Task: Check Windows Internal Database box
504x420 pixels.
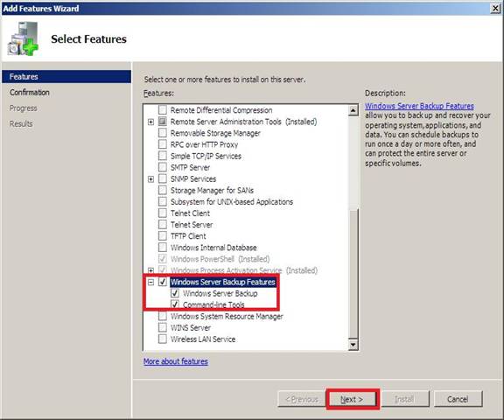Action: tap(163, 248)
